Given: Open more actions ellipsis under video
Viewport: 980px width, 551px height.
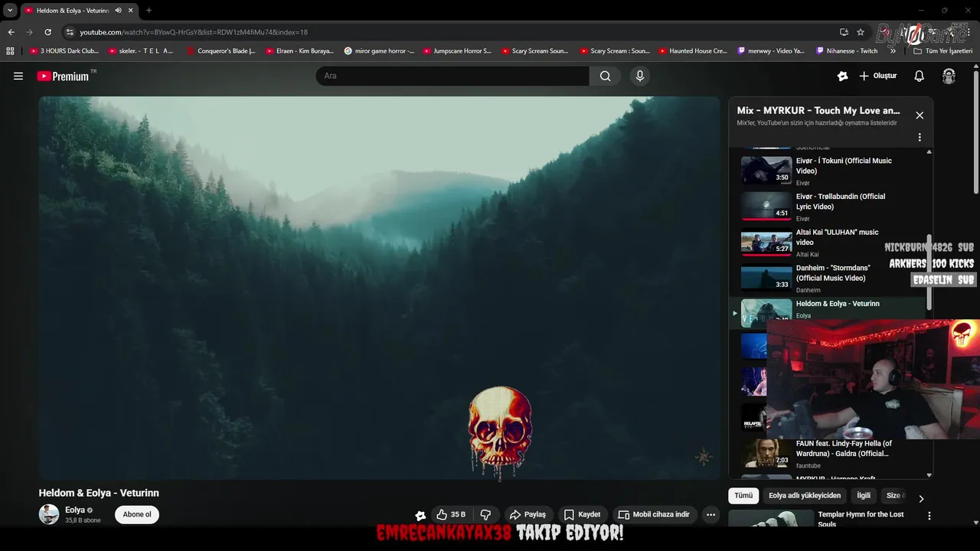Looking at the screenshot, I should [710, 514].
